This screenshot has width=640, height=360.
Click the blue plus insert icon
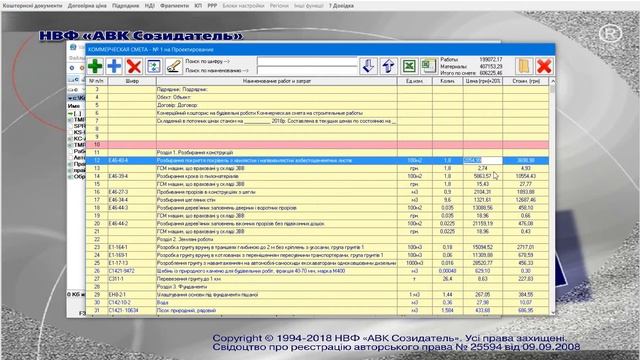[x=114, y=66]
